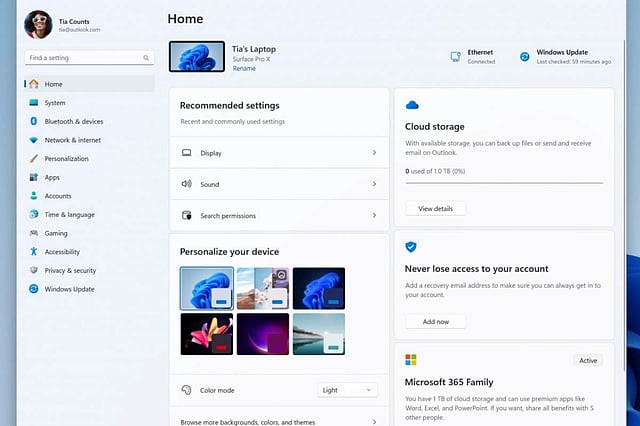Viewport: 640px width, 426px height.
Task: Click the Find a setting search box
Action: pos(89,58)
